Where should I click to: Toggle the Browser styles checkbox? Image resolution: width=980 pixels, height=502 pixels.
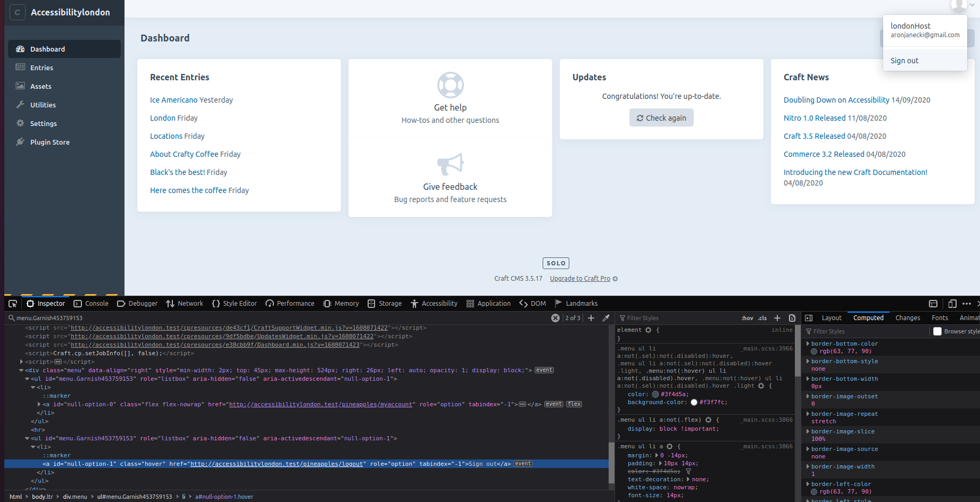[x=937, y=331]
